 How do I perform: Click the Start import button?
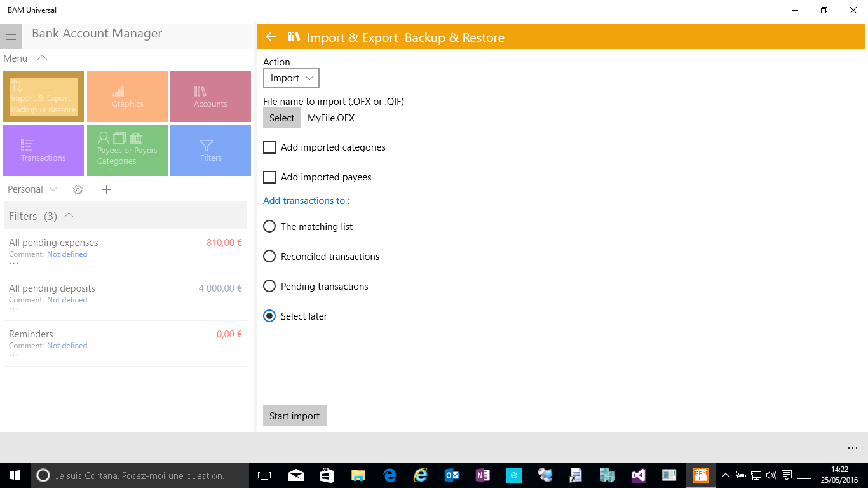click(x=295, y=416)
